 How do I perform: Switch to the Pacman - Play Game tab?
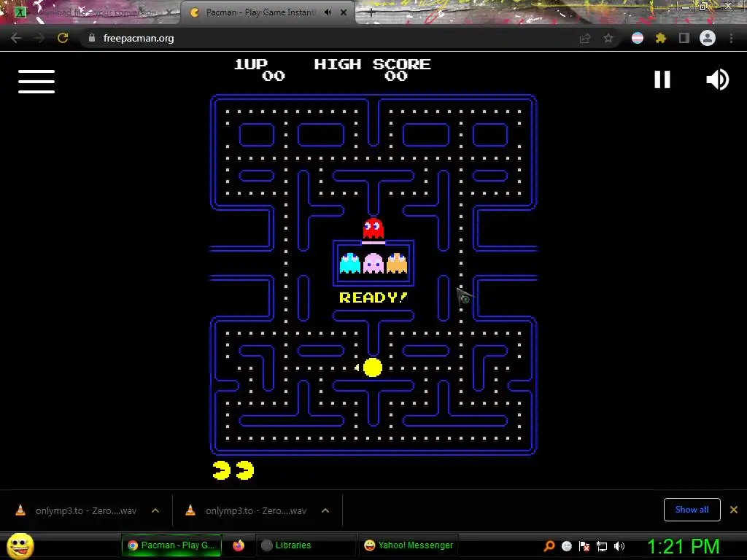click(x=268, y=12)
